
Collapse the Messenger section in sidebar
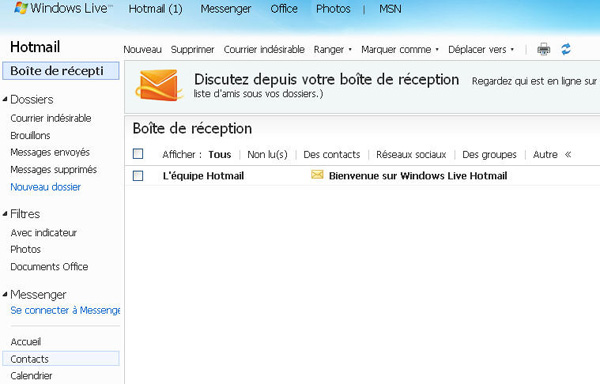click(x=5, y=295)
